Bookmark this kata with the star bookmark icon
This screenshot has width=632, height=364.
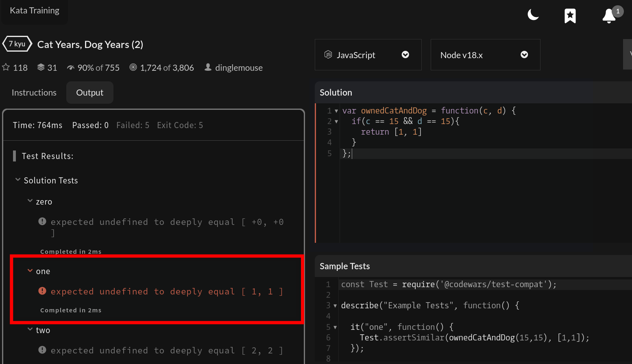click(x=570, y=16)
